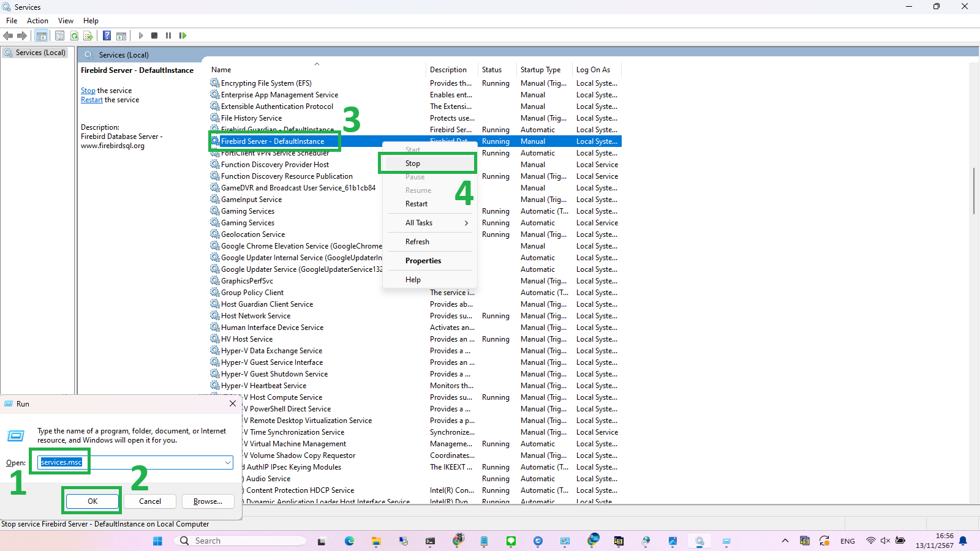
Task: Open Properties from the toolbar icon
Action: click(x=59, y=36)
